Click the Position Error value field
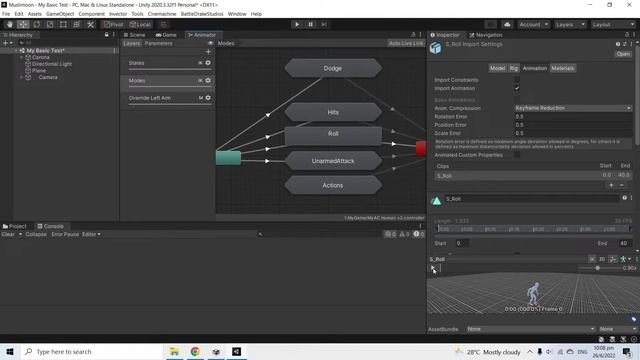The height and width of the screenshot is (360, 640). pos(573,125)
